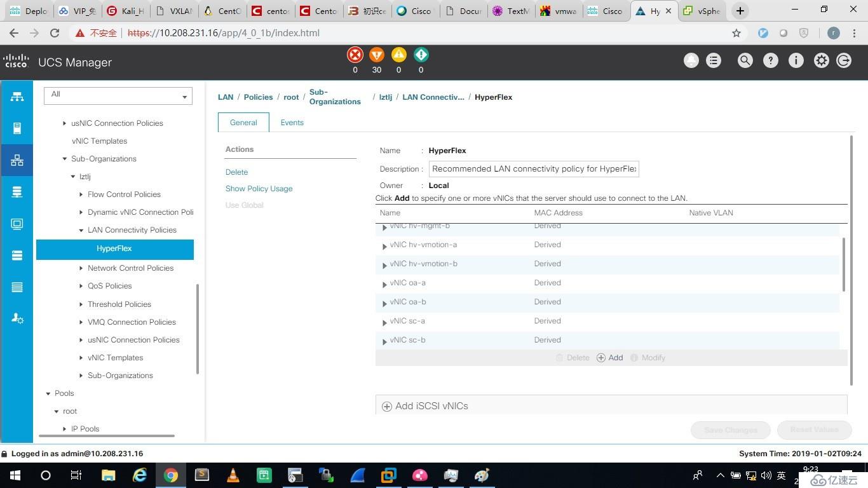
Task: Click Show Policy Usage link
Action: pos(259,189)
